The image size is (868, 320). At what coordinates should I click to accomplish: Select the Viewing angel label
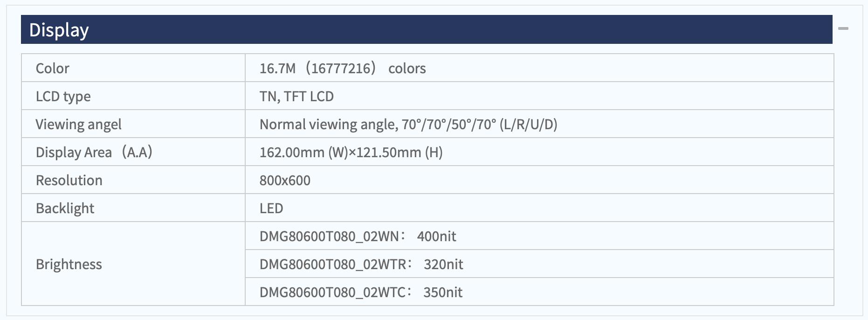coord(78,124)
